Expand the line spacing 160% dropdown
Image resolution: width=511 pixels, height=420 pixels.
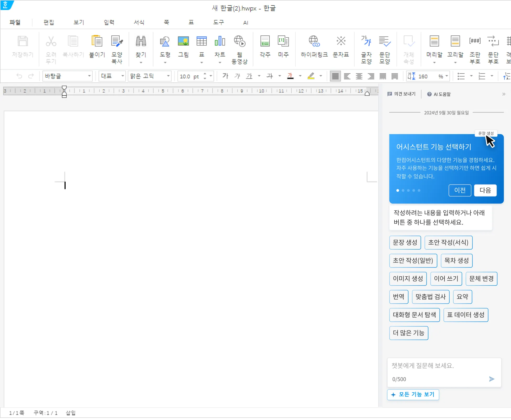(446, 76)
